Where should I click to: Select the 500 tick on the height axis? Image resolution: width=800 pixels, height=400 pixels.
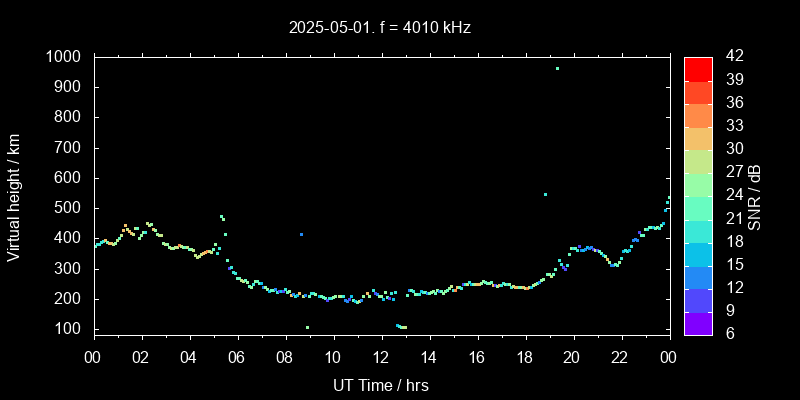coord(70,208)
